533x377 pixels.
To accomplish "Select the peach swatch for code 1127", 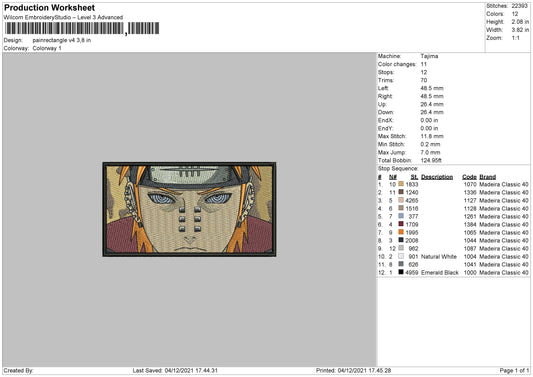I will click(401, 200).
